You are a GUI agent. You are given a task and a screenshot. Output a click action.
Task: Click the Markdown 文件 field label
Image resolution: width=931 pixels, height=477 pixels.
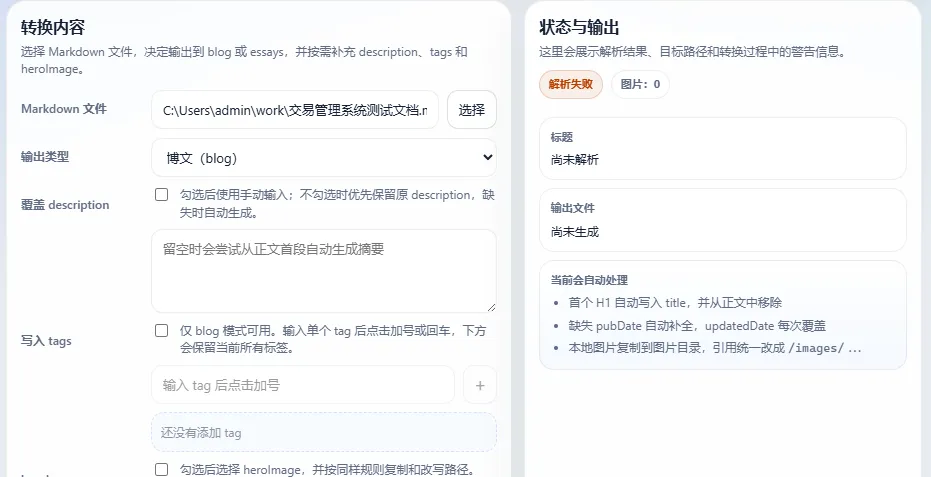(64, 109)
